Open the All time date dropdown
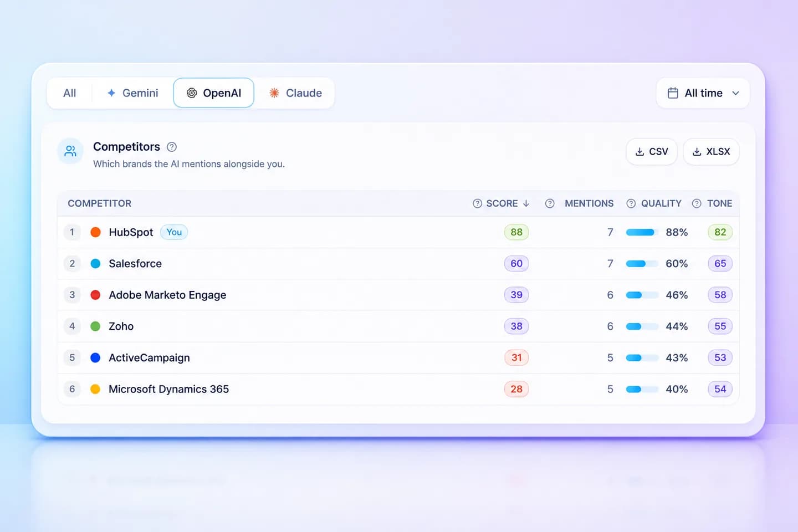798x532 pixels. (x=703, y=93)
